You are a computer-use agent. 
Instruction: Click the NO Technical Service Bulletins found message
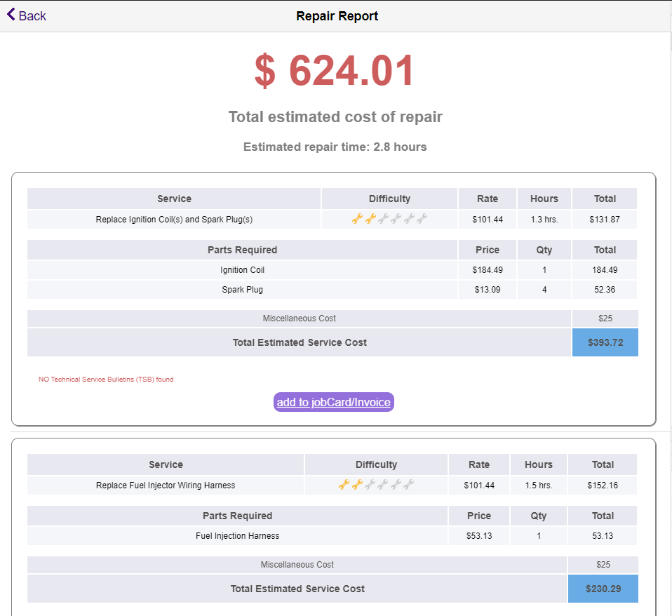[x=105, y=379]
